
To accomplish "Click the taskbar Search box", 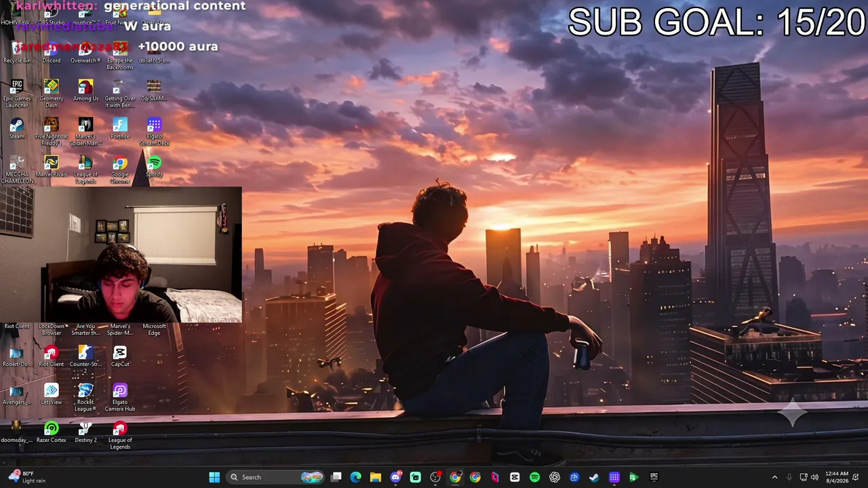I will 275,477.
